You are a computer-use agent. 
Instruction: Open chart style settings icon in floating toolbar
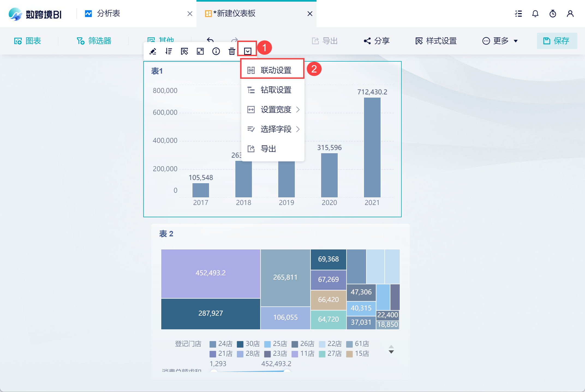coord(184,51)
